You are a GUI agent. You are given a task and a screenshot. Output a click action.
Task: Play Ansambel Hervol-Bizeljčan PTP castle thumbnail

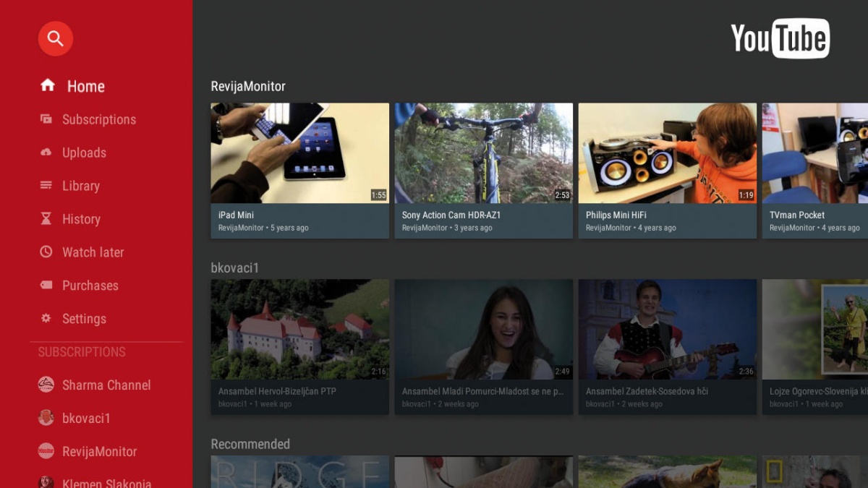click(x=299, y=330)
